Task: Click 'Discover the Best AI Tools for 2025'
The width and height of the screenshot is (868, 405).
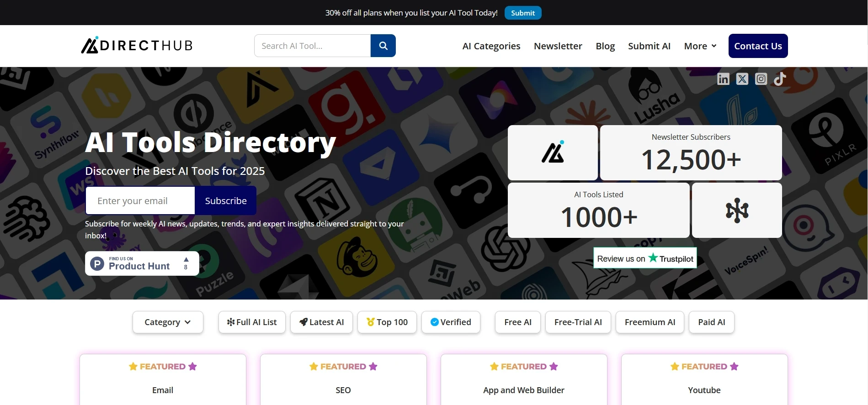Action: [175, 171]
